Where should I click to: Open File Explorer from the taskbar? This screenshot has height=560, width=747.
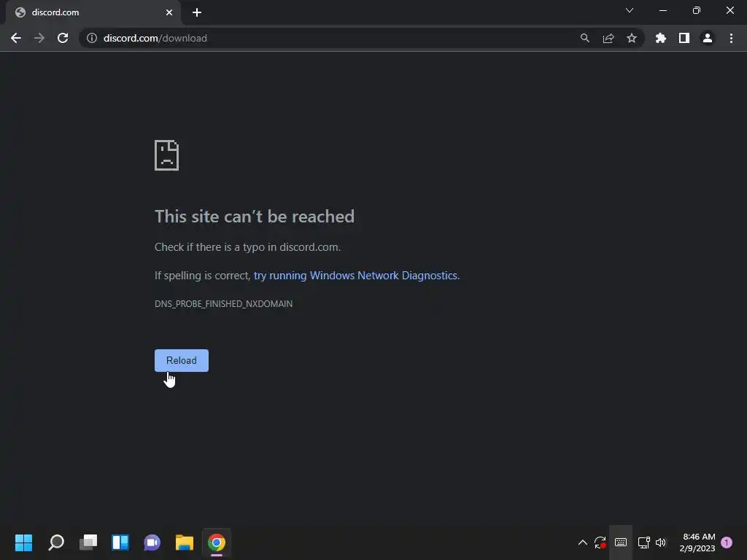pos(185,542)
